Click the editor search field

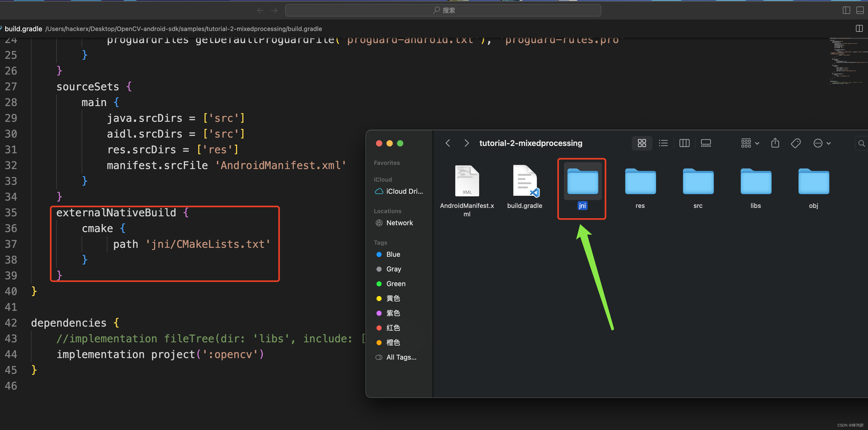443,11
